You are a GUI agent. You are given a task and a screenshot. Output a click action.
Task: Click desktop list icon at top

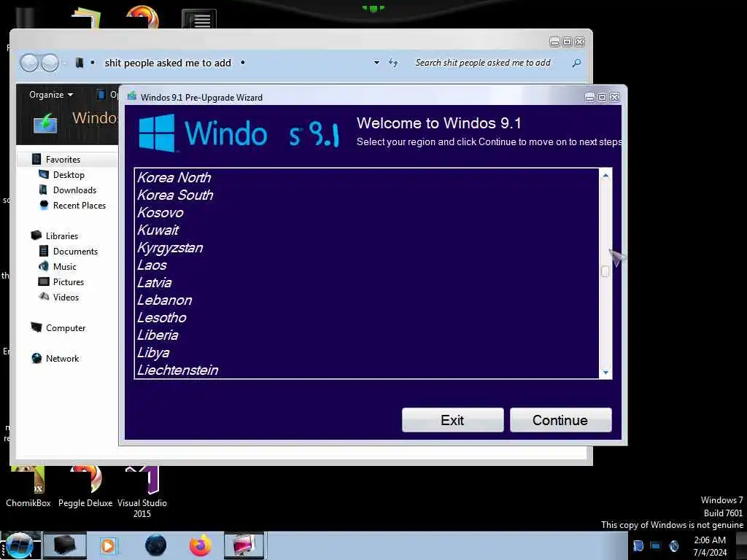coord(199,19)
